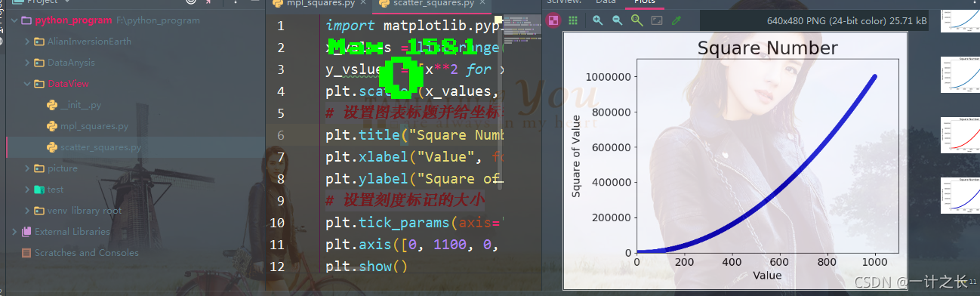Select __init__.py in the project tree
Image resolution: width=980 pixels, height=296 pixels.
[81, 105]
